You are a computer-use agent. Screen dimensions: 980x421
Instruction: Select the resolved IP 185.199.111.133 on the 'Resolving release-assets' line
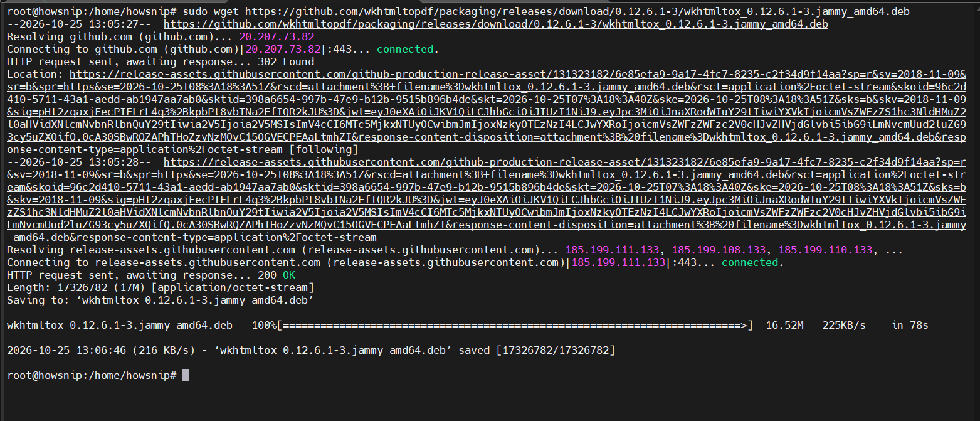(x=612, y=250)
